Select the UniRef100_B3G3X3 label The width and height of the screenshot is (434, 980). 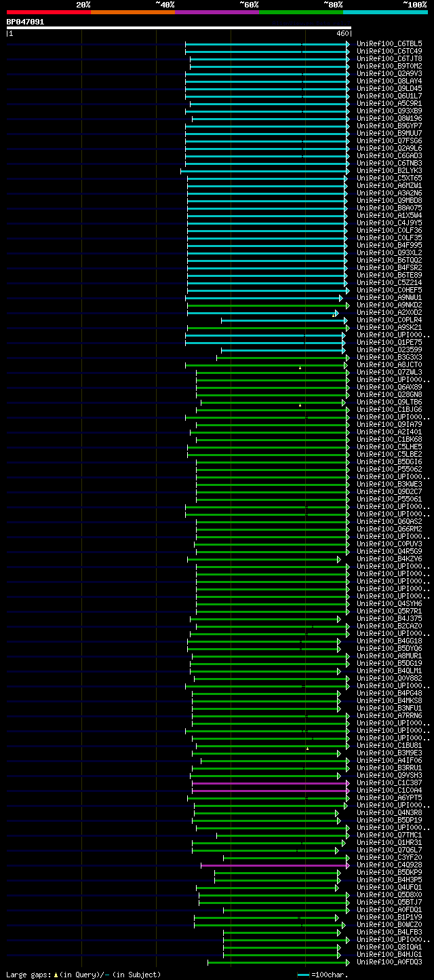[389, 357]
